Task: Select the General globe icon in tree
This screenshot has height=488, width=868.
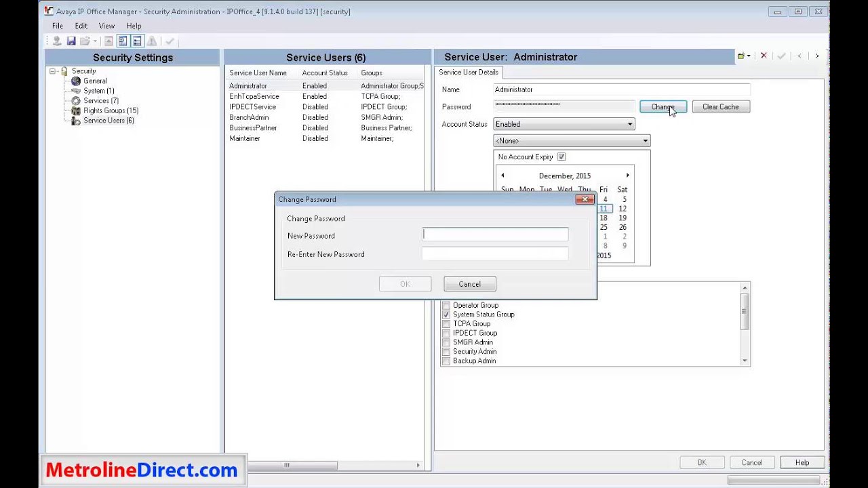Action: (76, 81)
